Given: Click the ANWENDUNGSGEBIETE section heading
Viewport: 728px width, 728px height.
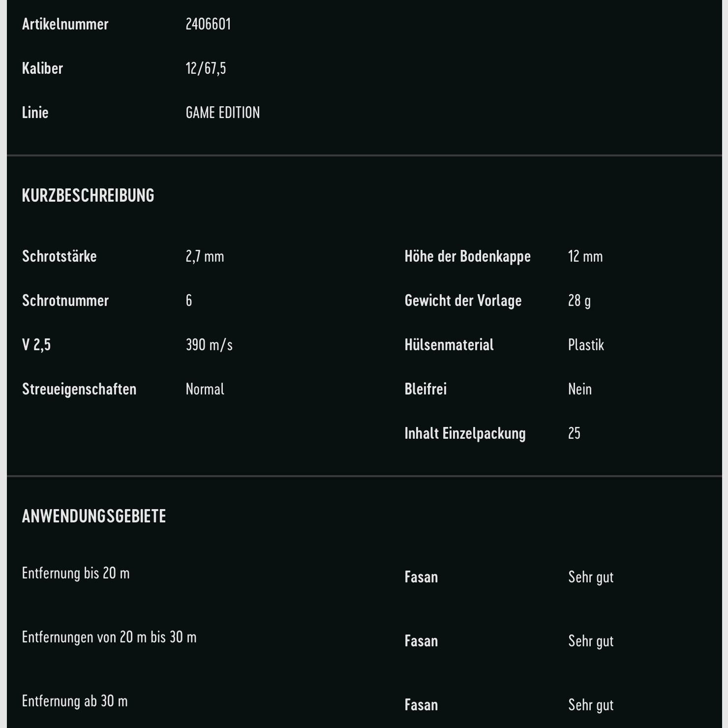Looking at the screenshot, I should [94, 516].
